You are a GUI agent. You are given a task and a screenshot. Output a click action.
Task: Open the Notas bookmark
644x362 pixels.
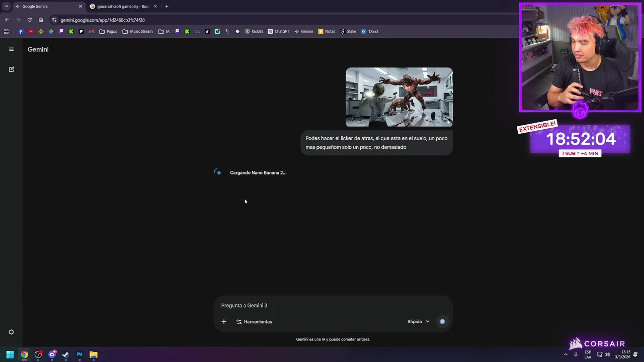click(327, 31)
